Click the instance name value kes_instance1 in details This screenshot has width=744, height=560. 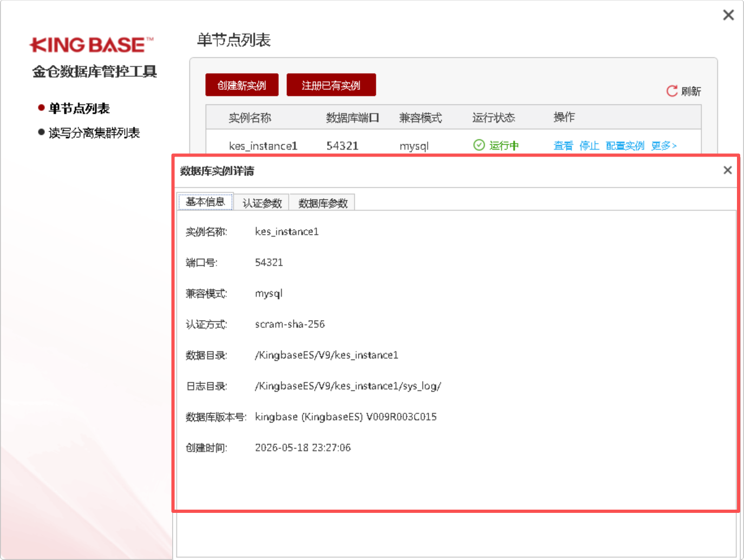click(287, 232)
